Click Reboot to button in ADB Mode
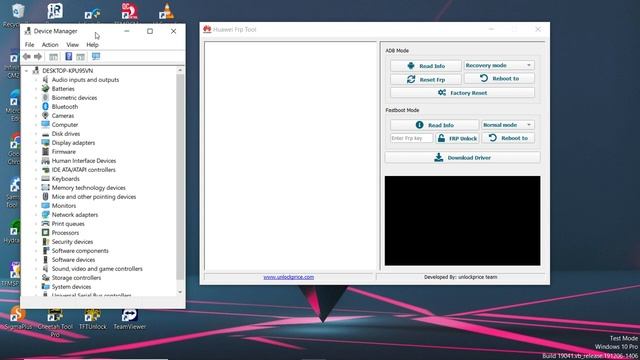 pyautogui.click(x=499, y=78)
